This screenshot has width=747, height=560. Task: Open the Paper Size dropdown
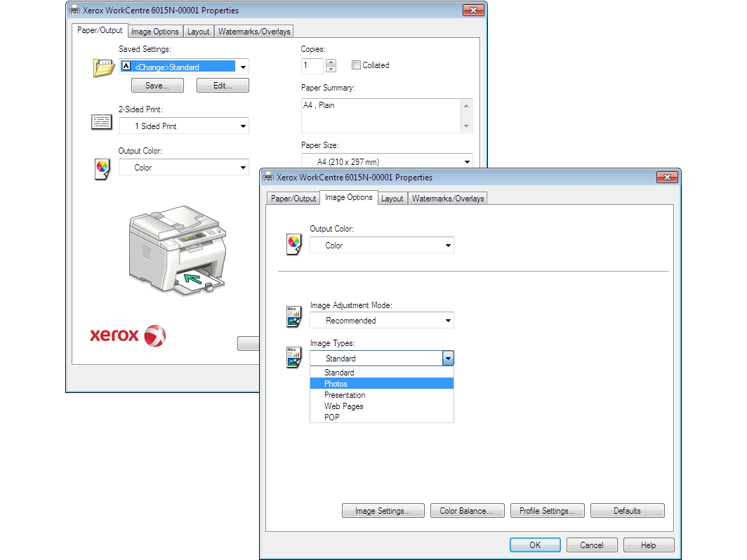click(x=467, y=162)
